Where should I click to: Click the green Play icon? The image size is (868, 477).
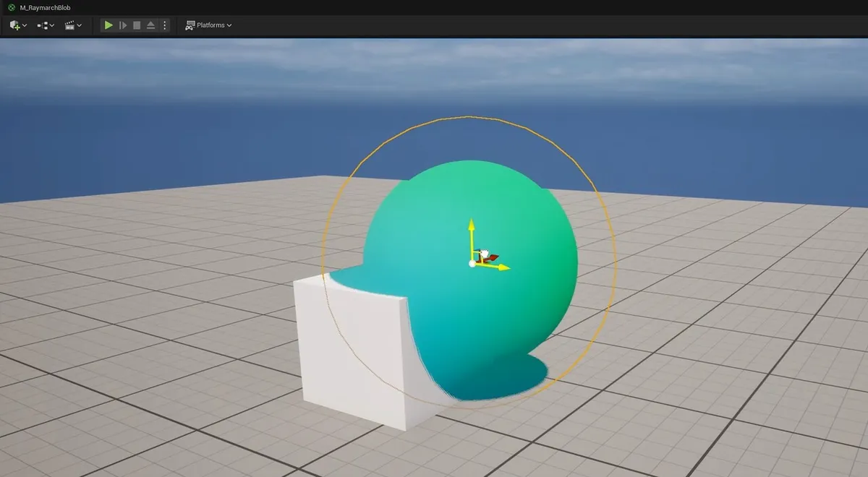[109, 25]
